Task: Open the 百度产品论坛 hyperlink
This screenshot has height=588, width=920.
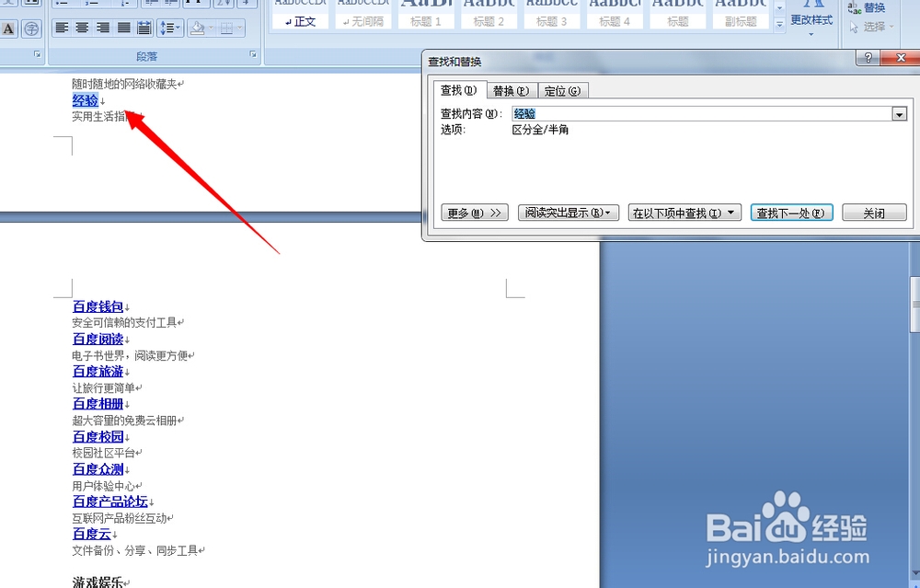Action: [109, 502]
